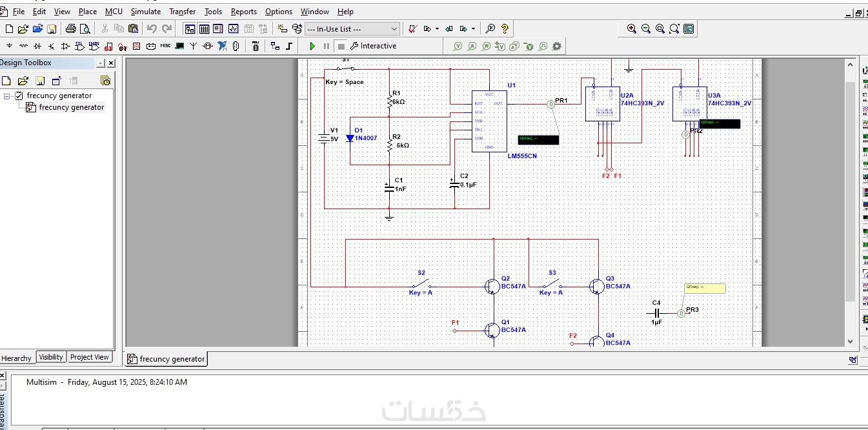Open the In-Use List dropdown
Viewport: 868px width, 430px height.
point(352,29)
